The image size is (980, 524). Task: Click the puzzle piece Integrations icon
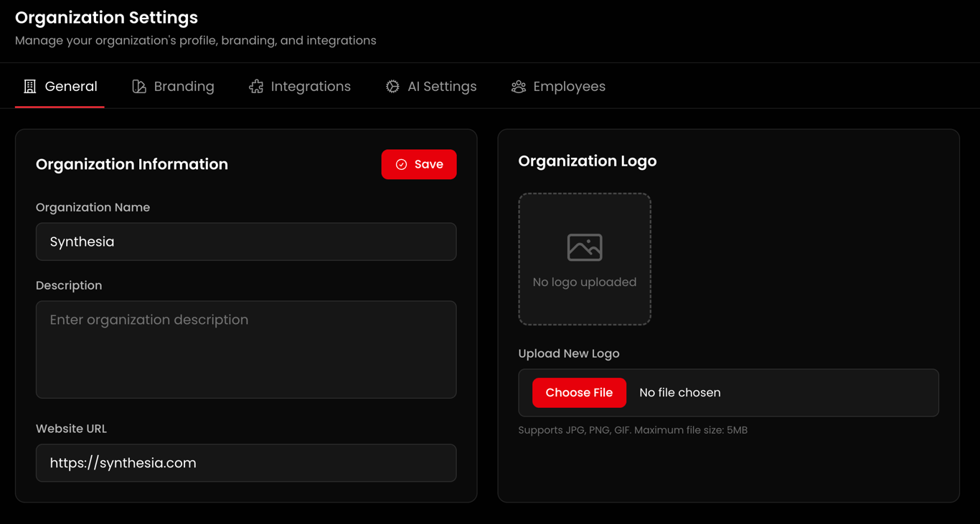[x=256, y=87]
